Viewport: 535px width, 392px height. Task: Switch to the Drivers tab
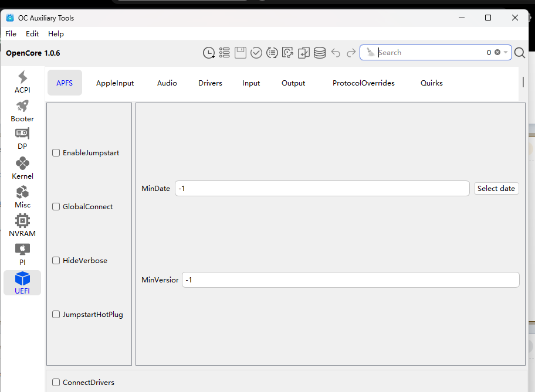[x=210, y=83]
